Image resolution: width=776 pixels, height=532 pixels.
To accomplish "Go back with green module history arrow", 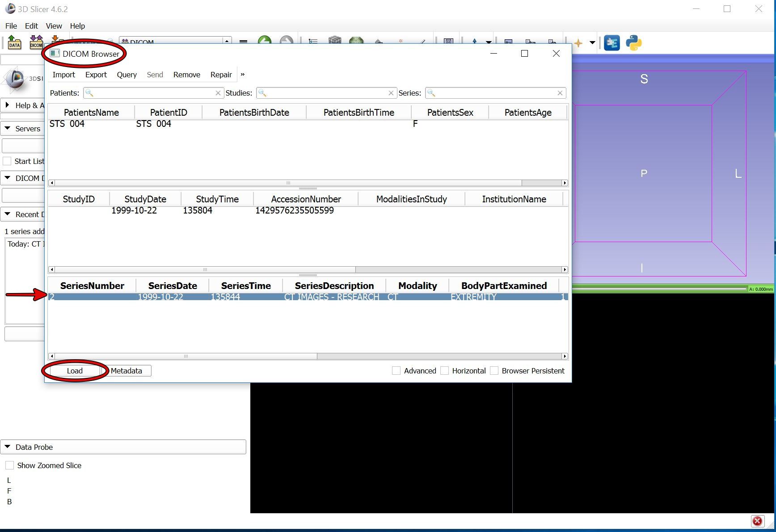I will point(265,41).
